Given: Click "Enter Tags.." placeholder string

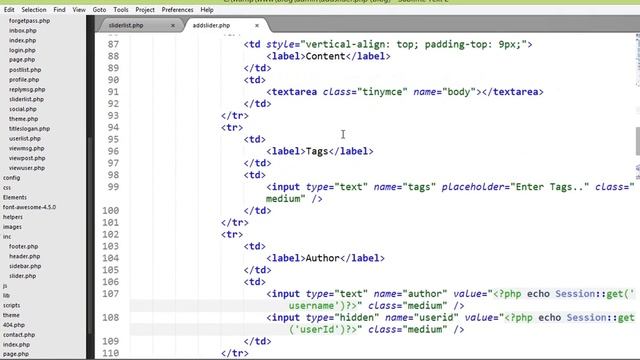Looking at the screenshot, I should point(549,187).
